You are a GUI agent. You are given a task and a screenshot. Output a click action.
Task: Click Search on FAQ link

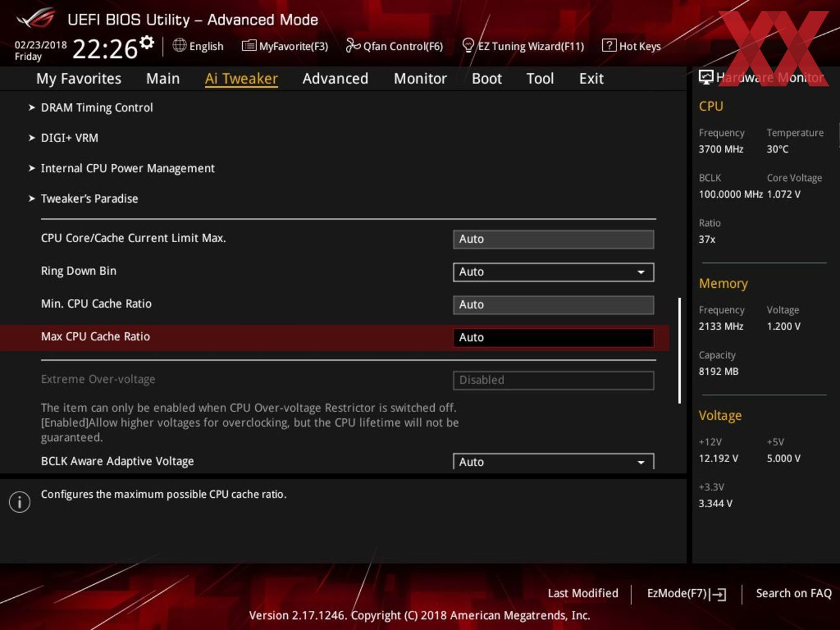click(794, 593)
